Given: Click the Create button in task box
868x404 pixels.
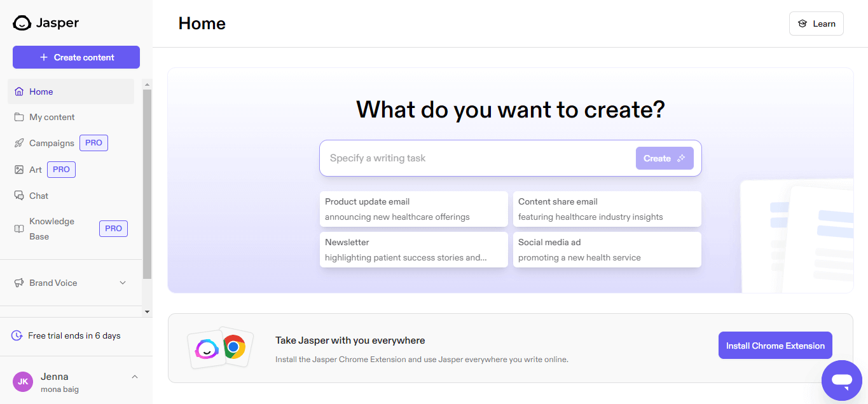Looking at the screenshot, I should [665, 158].
